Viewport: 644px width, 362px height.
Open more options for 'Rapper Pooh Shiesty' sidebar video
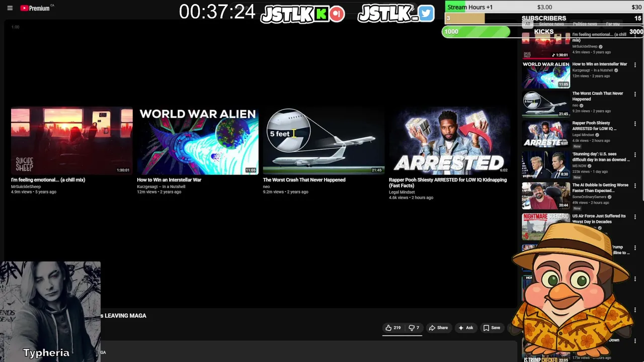click(x=635, y=124)
